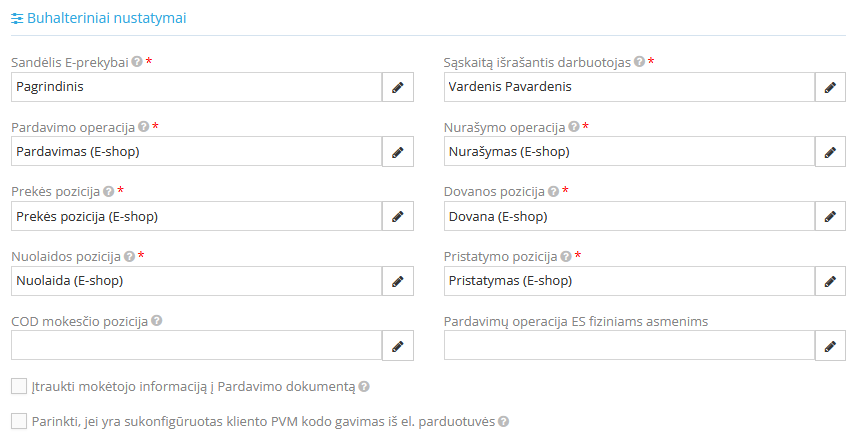The width and height of the screenshot is (851, 436).
Task: Click pencil beside Dovanos pozicija field
Action: point(830,216)
